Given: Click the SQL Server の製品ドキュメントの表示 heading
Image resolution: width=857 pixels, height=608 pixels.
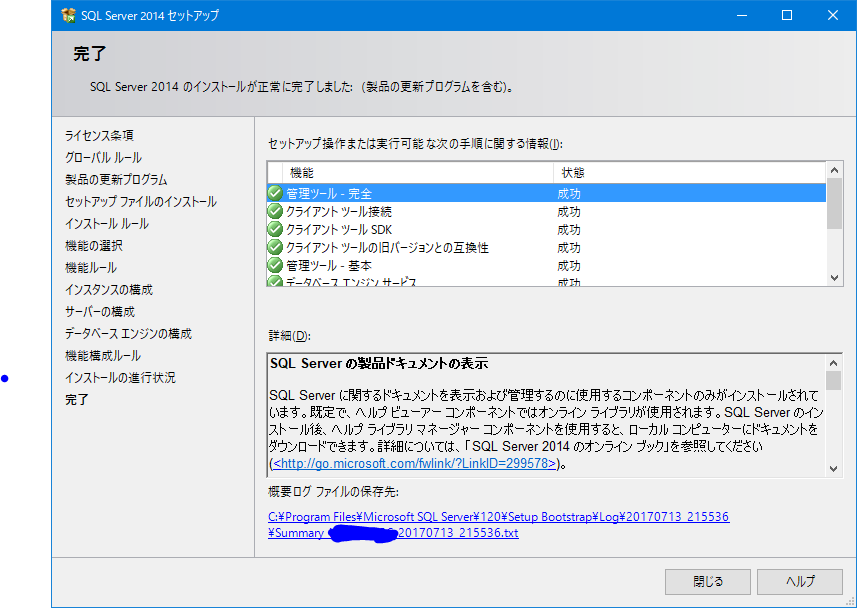Looking at the screenshot, I should point(379,364).
